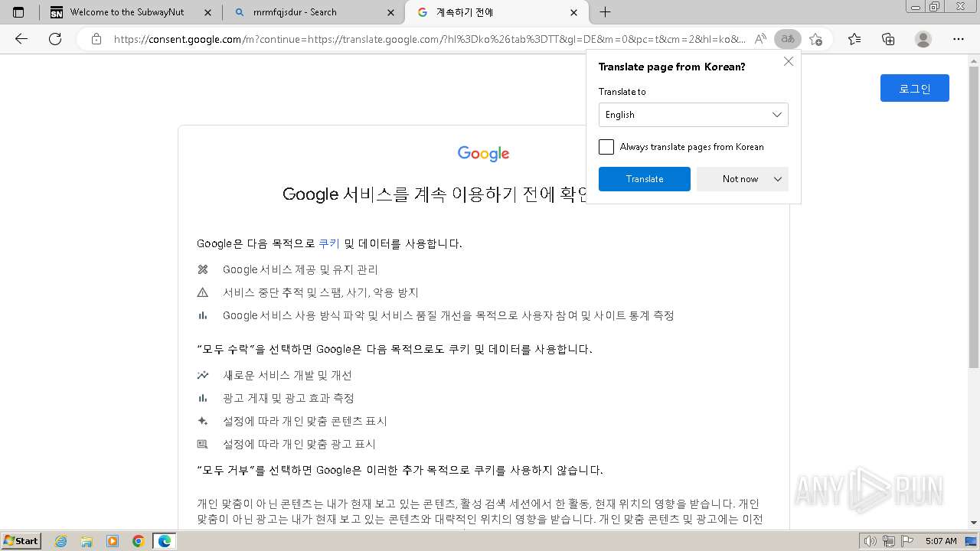View site information lock icon
The height and width of the screenshot is (551, 980).
coord(96,39)
